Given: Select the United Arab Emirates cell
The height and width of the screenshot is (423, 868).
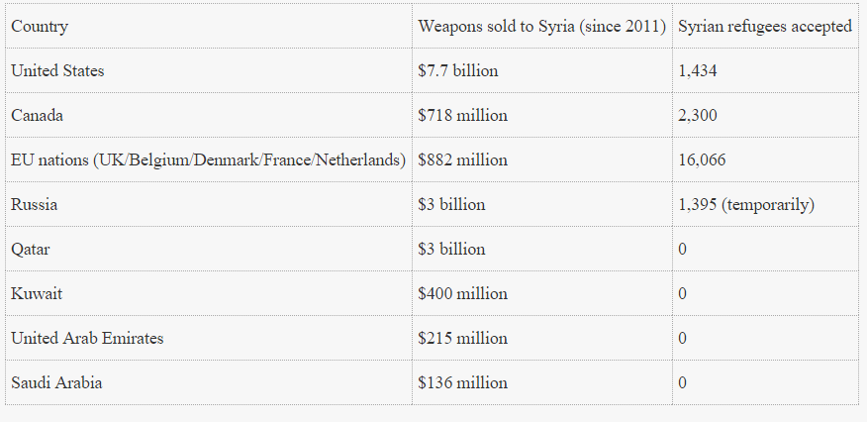Looking at the screenshot, I should 87,339.
